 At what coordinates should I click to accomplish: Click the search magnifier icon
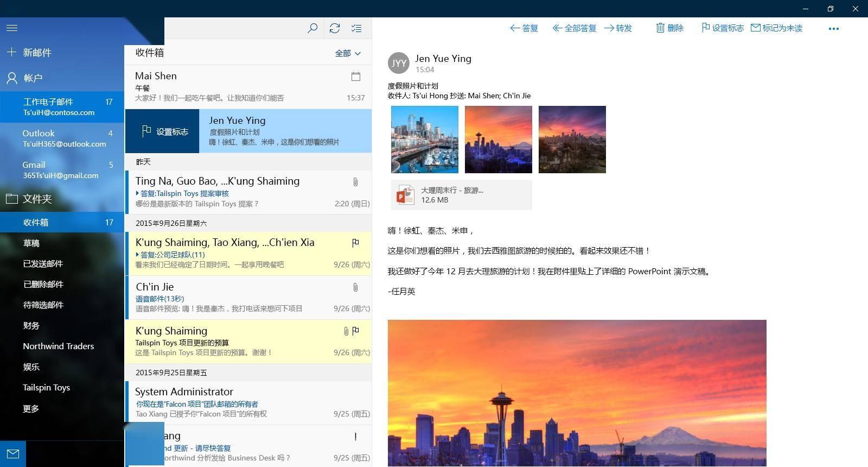pos(312,28)
